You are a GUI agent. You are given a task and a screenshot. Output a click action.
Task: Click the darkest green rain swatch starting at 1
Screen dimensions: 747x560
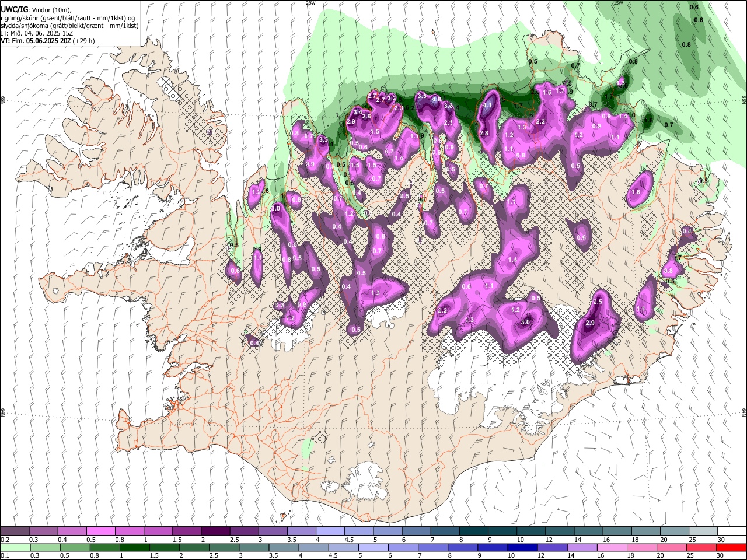click(x=134, y=547)
